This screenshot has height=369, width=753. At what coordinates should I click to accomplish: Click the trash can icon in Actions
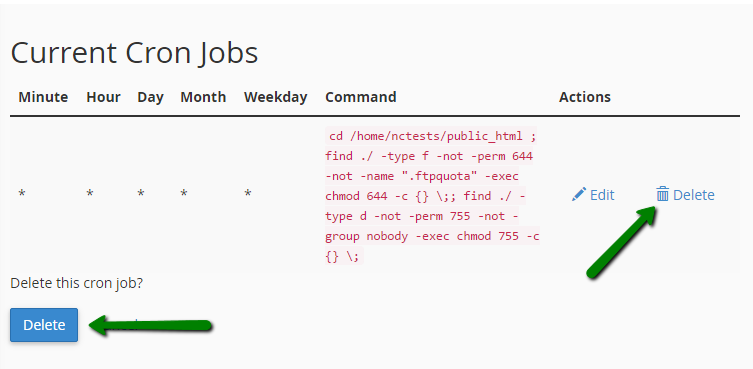click(x=663, y=194)
